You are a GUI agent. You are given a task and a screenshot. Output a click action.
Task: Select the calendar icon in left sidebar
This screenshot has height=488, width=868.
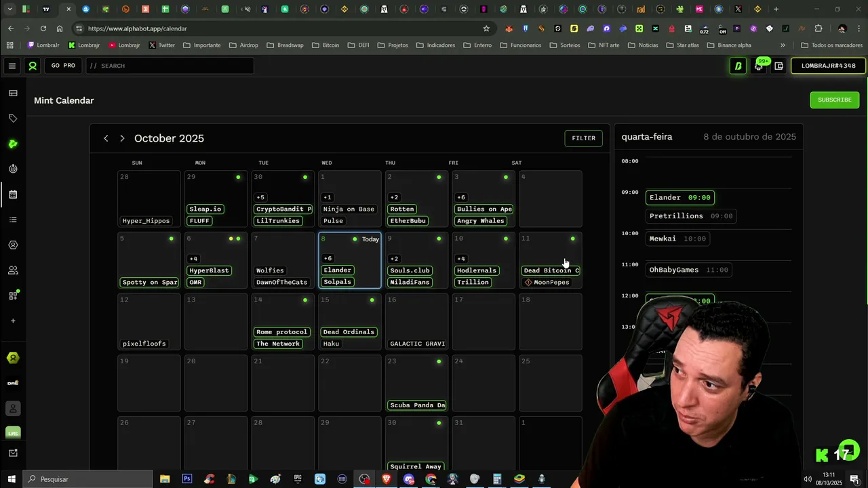point(13,195)
